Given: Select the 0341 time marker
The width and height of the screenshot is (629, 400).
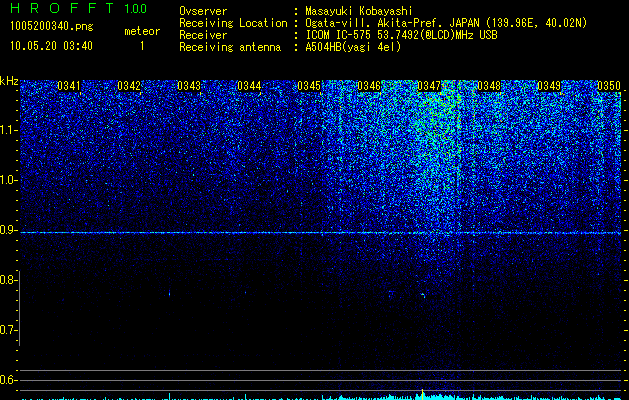Looking at the screenshot, I should coord(69,86).
